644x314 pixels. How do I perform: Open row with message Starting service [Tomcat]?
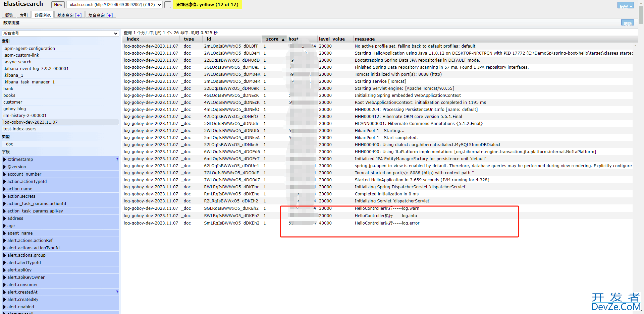378,81
